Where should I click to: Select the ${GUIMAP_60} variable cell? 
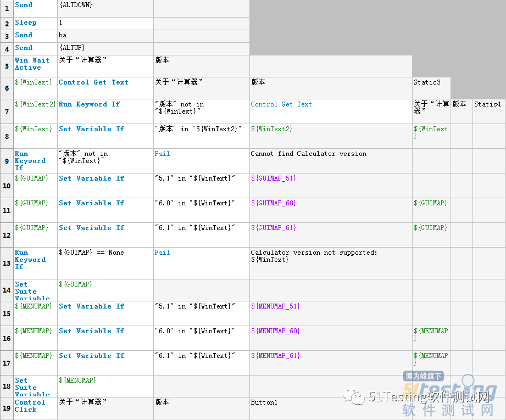[330, 204]
